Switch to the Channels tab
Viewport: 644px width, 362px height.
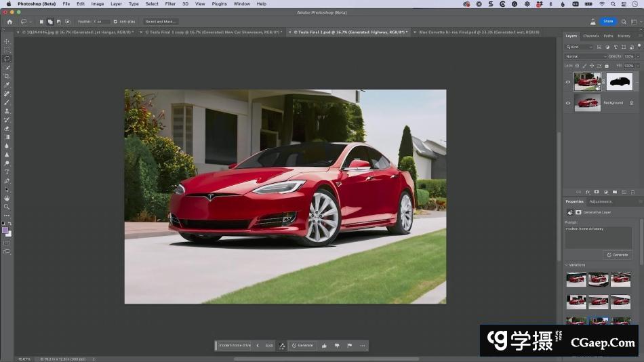coord(590,36)
